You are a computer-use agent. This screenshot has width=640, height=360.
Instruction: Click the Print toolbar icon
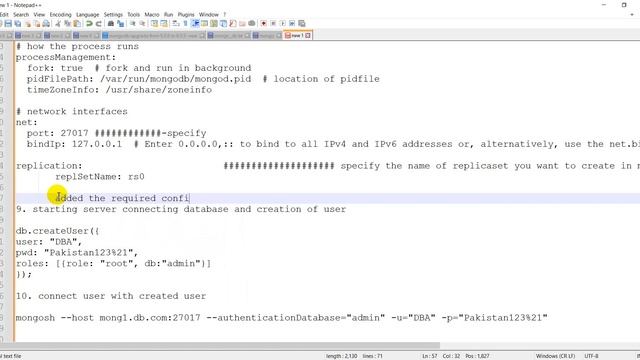click(x=46, y=24)
